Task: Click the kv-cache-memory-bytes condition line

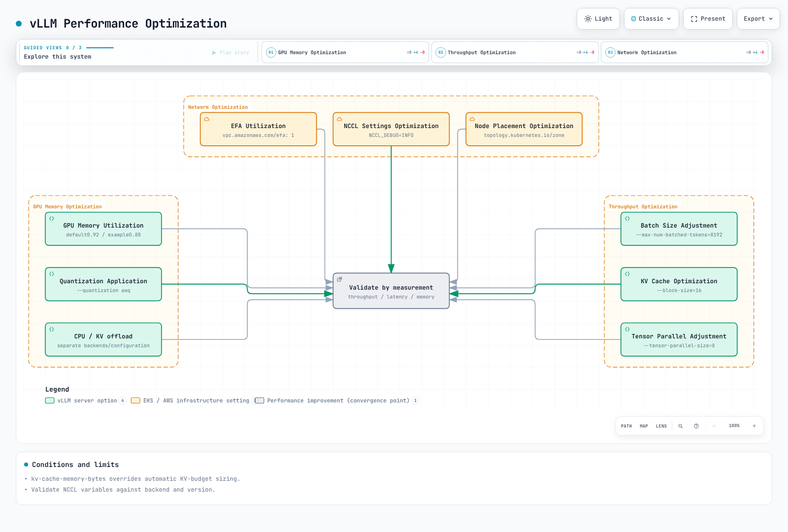Action: [x=135, y=479]
